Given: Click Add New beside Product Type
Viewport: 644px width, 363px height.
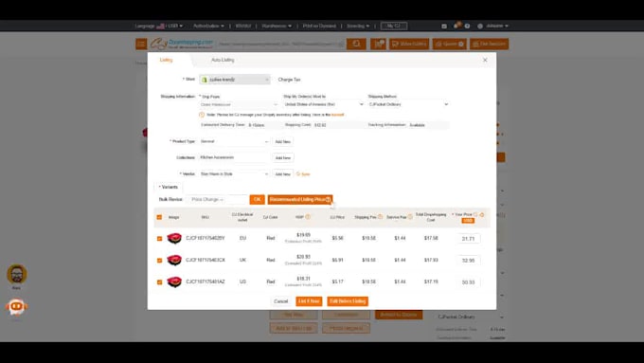Looking at the screenshot, I should point(282,141).
